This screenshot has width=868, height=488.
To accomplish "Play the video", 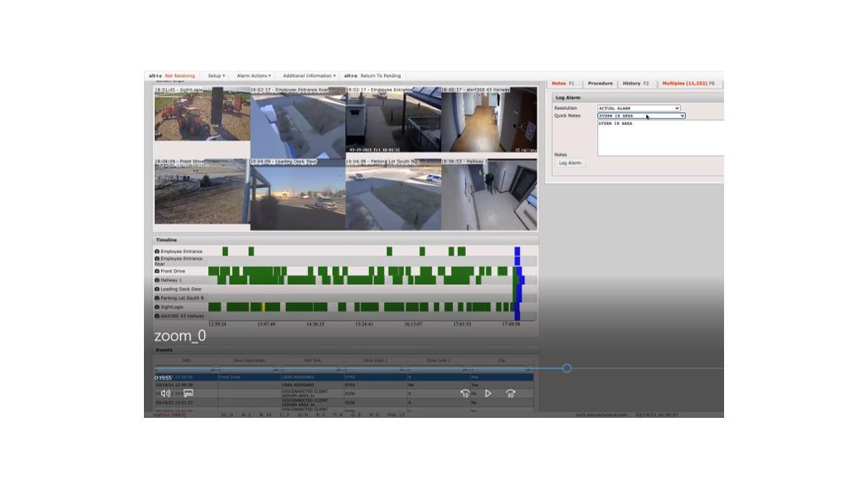I will coord(488,393).
